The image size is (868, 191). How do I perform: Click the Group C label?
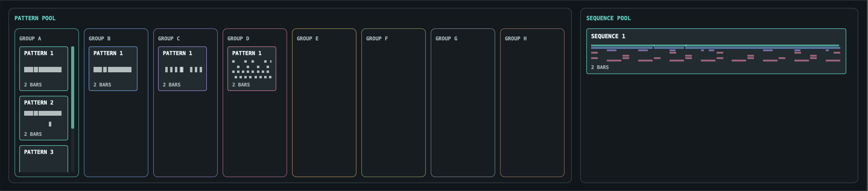[169, 38]
